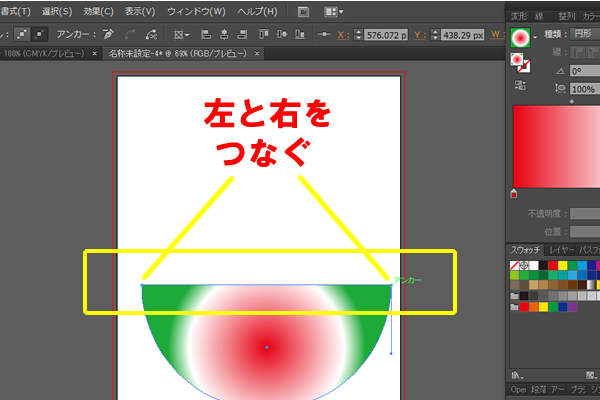Switch to the レイヤー panel tab
The width and height of the screenshot is (600, 400).
(x=562, y=247)
